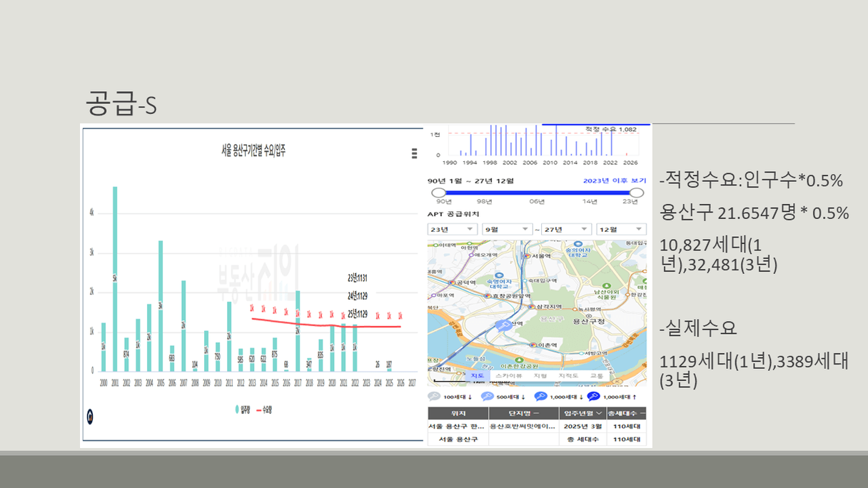Click the -적정수요:인구수*0.5% text line

752,181
